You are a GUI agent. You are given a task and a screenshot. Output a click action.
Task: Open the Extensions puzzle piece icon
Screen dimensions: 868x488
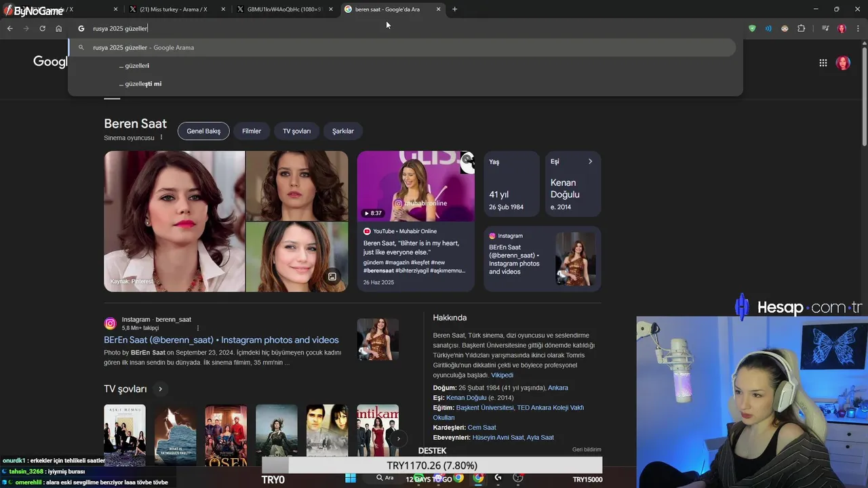point(802,28)
